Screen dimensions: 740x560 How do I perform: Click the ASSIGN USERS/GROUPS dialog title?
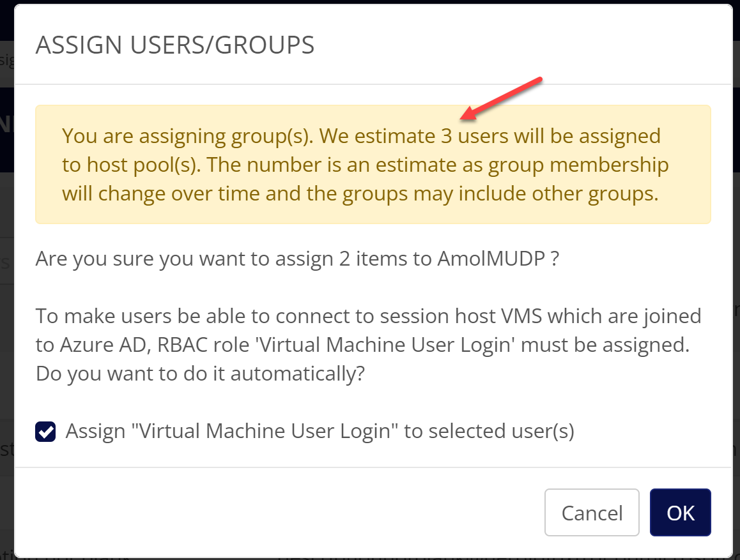pyautogui.click(x=174, y=45)
